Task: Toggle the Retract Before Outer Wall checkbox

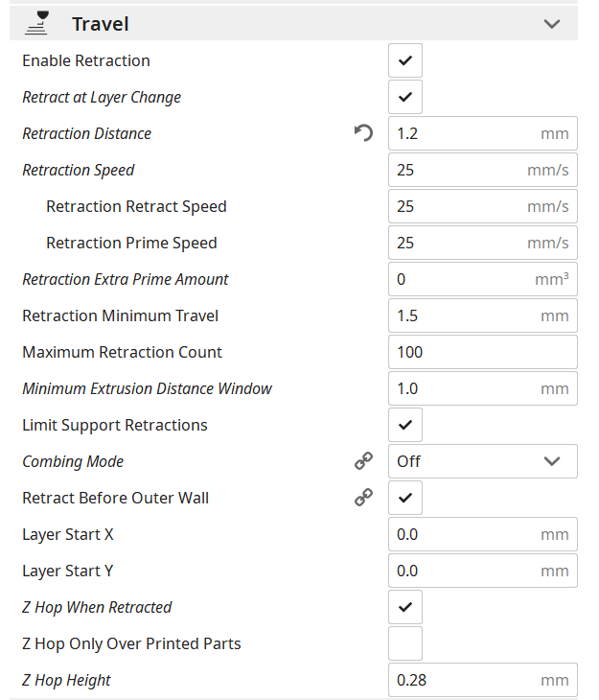Action: (x=404, y=498)
